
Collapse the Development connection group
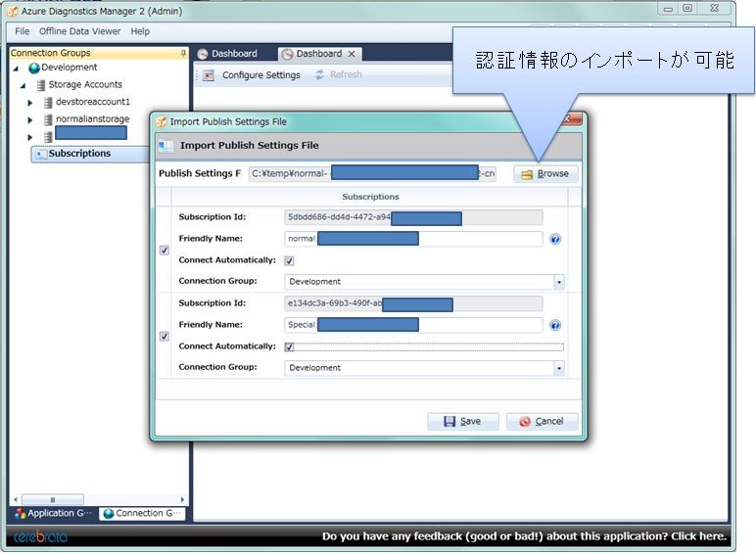(x=16, y=69)
